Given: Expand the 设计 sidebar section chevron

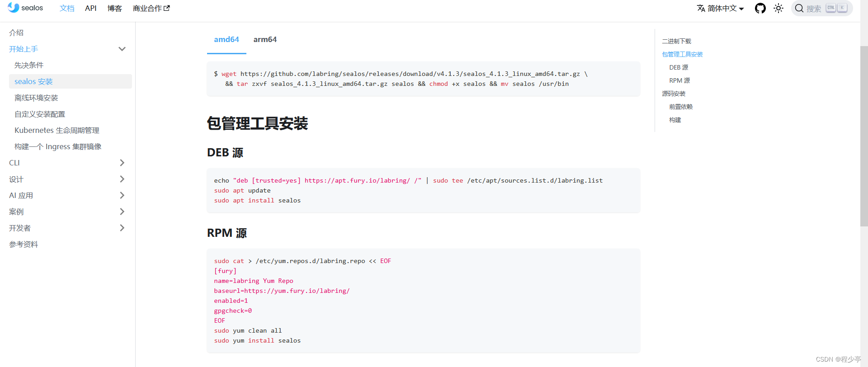Looking at the screenshot, I should pos(122,179).
